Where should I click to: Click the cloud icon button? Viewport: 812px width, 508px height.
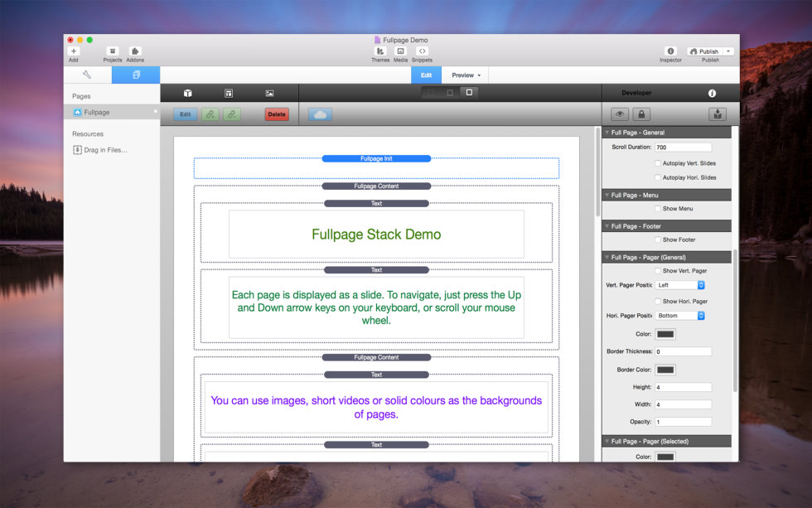tap(320, 114)
